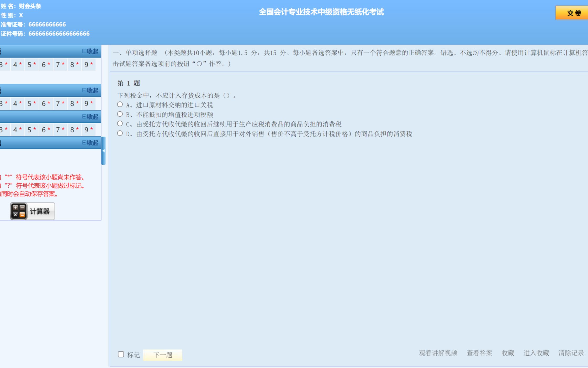Open the 计算器 calculator tool
This screenshot has height=368, width=588.
point(32,211)
